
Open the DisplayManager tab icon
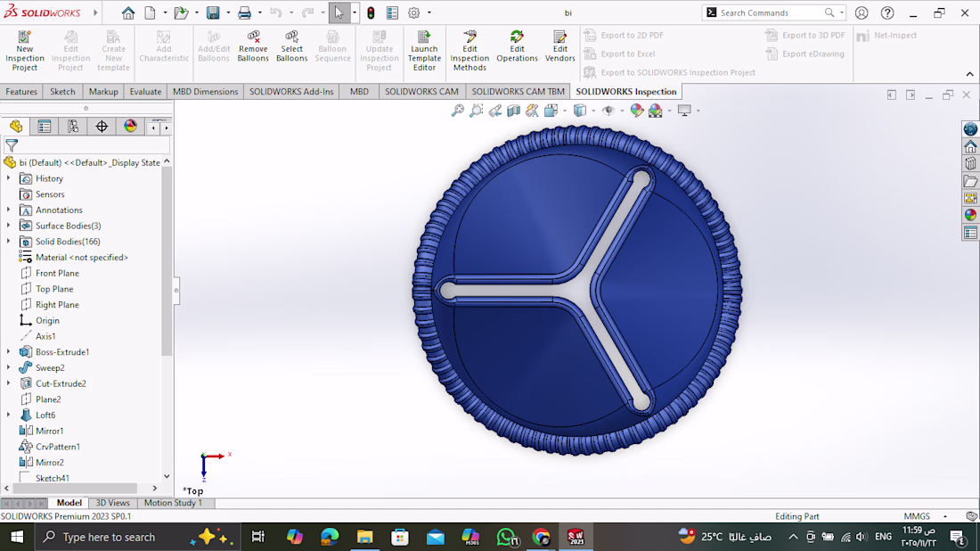click(130, 127)
